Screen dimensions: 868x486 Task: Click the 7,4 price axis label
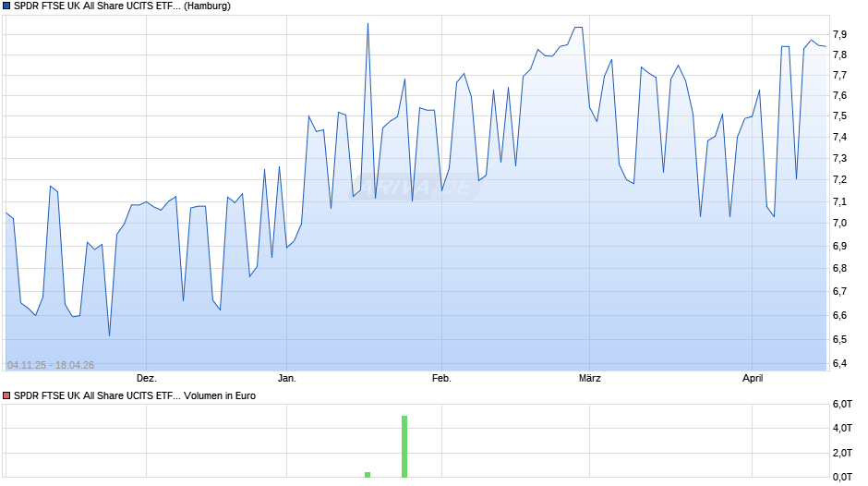point(839,138)
